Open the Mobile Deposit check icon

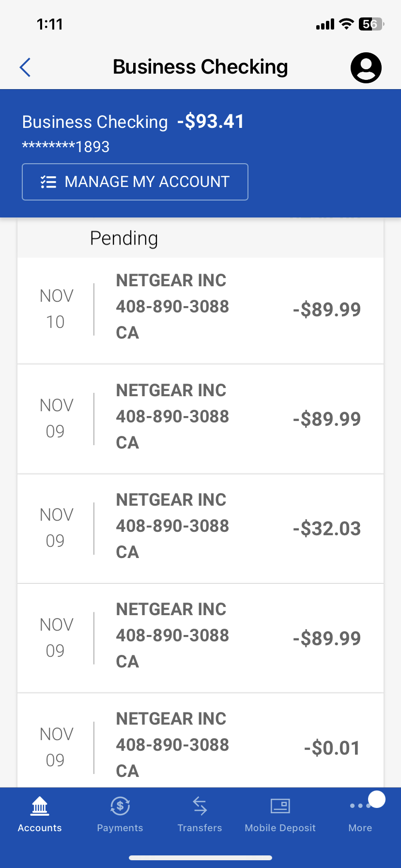coord(280,806)
